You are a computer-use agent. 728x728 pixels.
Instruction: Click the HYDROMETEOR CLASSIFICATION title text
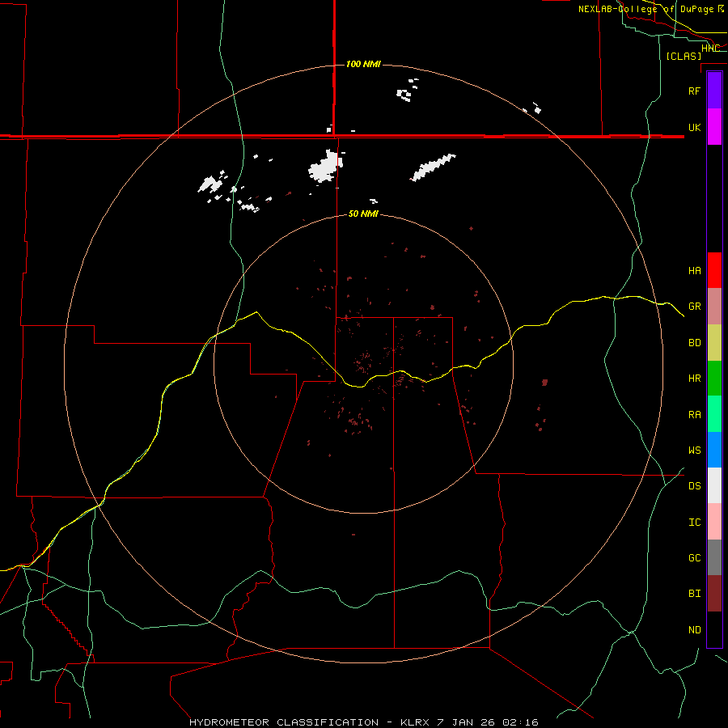tap(283, 722)
